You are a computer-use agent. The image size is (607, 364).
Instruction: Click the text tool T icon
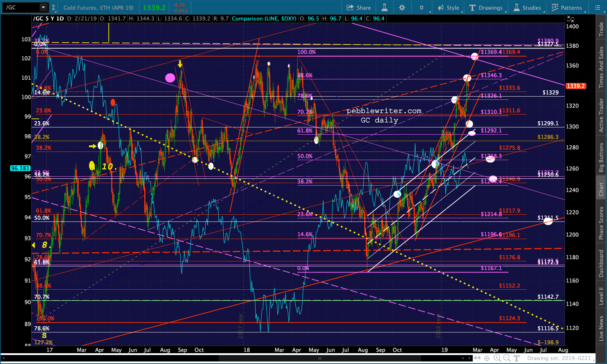(517, 358)
